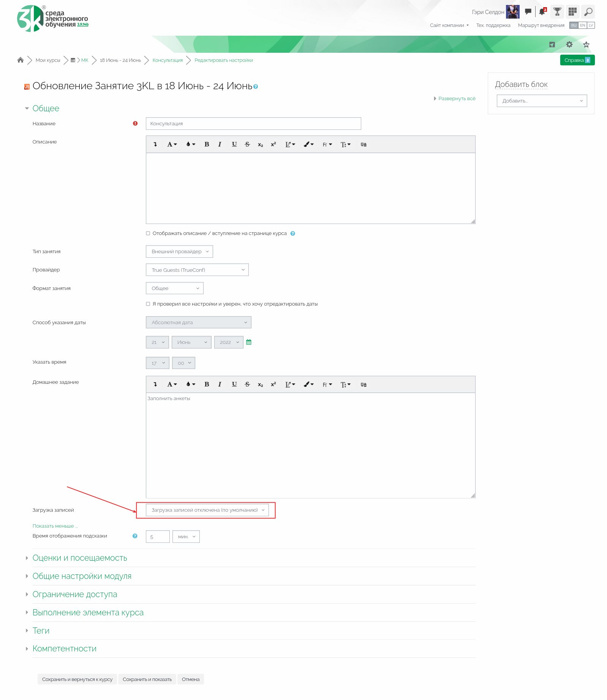This screenshot has width=607, height=700.
Task: Open the Загрузка записей dropdown
Action: click(207, 510)
